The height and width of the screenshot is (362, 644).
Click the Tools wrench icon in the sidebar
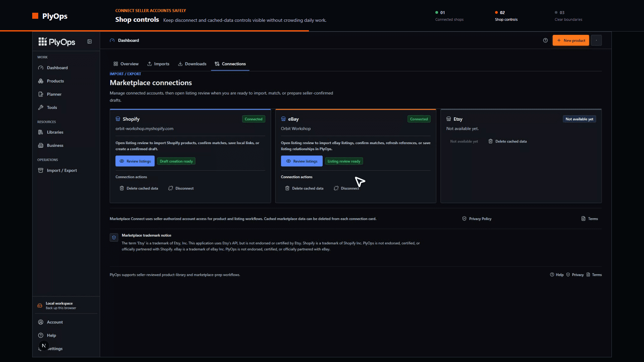tap(41, 108)
